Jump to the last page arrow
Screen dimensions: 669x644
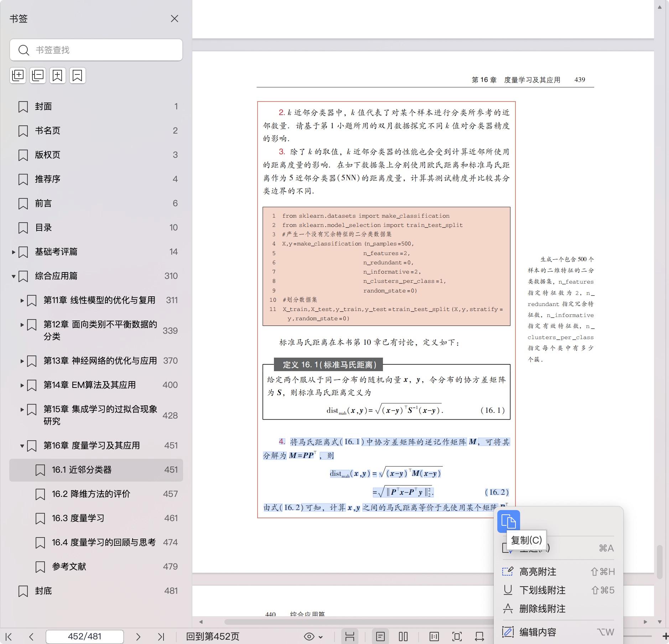[161, 637]
